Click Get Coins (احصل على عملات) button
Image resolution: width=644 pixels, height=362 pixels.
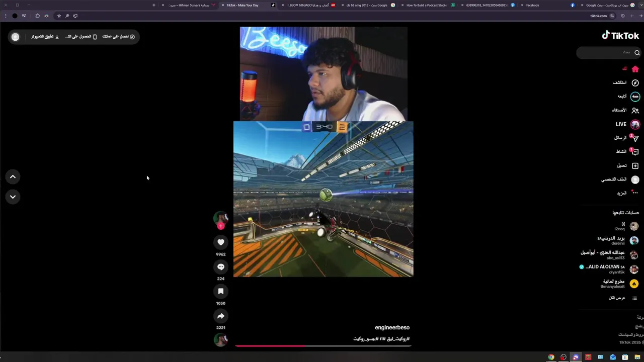(x=119, y=37)
